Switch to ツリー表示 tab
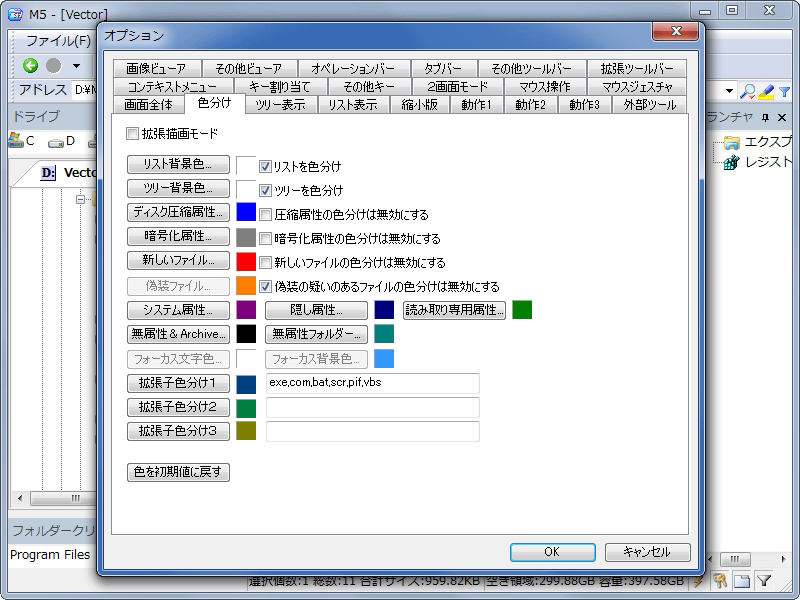The image size is (800, 600). click(281, 105)
